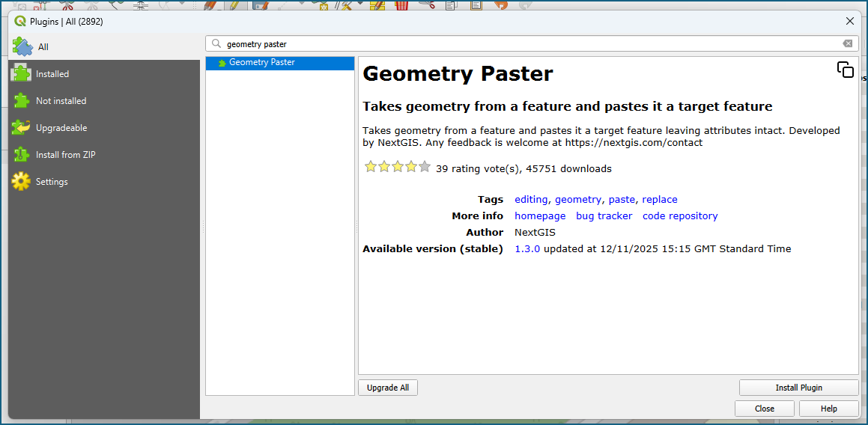Open the All plugins tab
The width and height of the screenshot is (868, 425).
click(x=104, y=47)
